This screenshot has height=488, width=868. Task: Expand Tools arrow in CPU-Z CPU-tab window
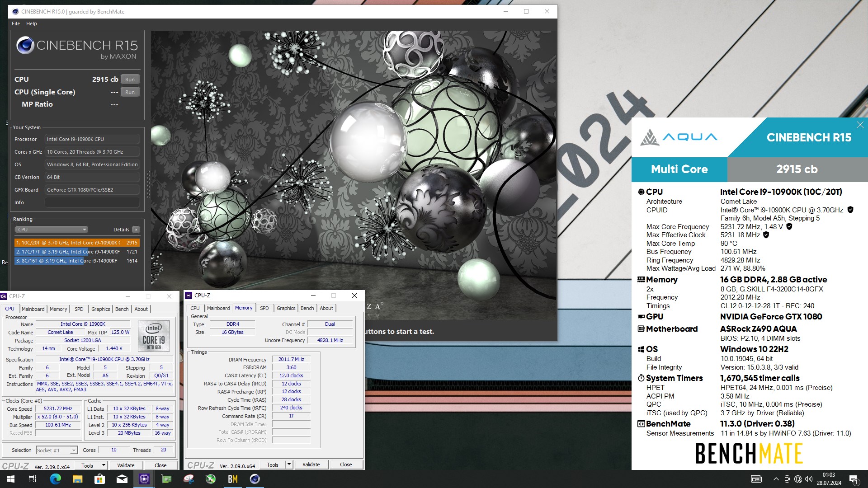click(103, 465)
